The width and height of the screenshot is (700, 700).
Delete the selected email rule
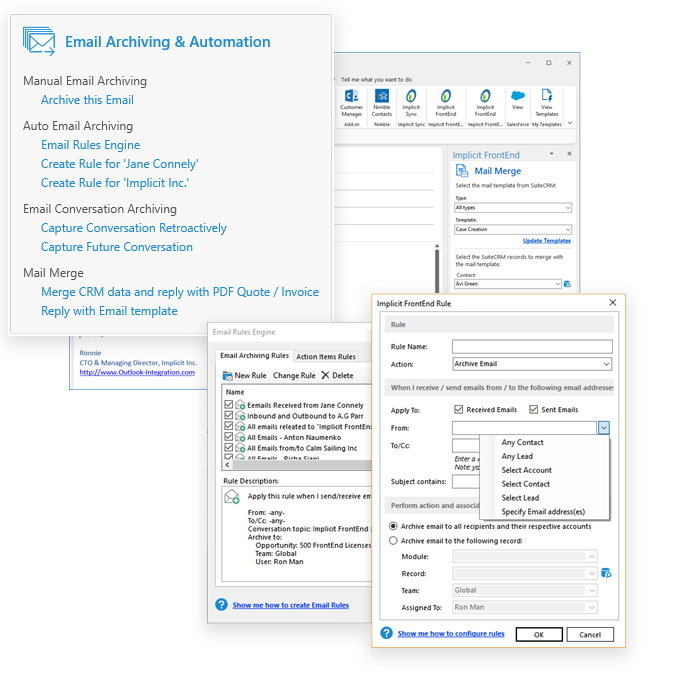(337, 375)
